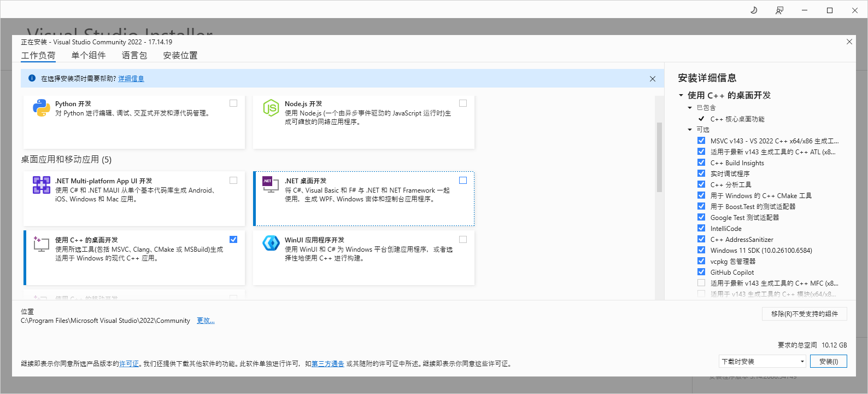
Task: Click the Python development workload icon
Action: tap(41, 108)
